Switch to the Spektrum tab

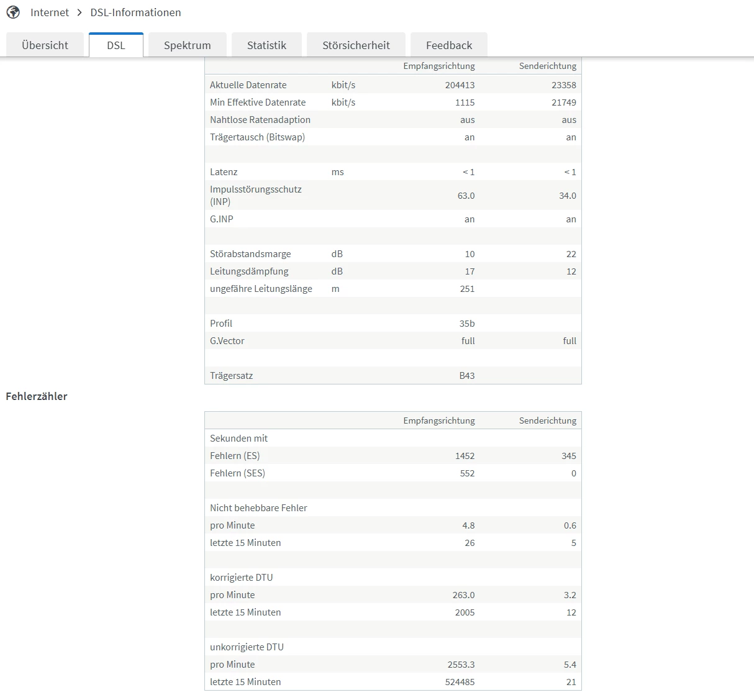tap(188, 45)
